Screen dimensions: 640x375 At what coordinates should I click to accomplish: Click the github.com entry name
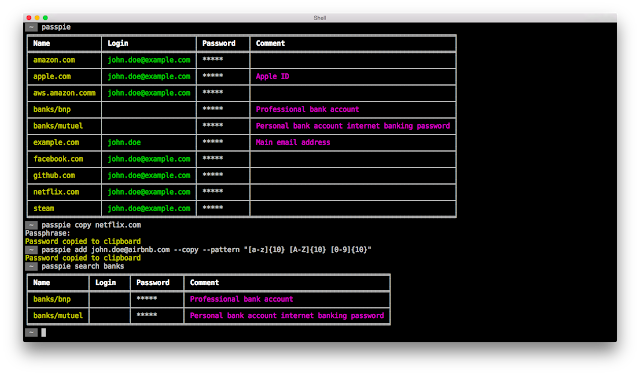[x=54, y=175]
